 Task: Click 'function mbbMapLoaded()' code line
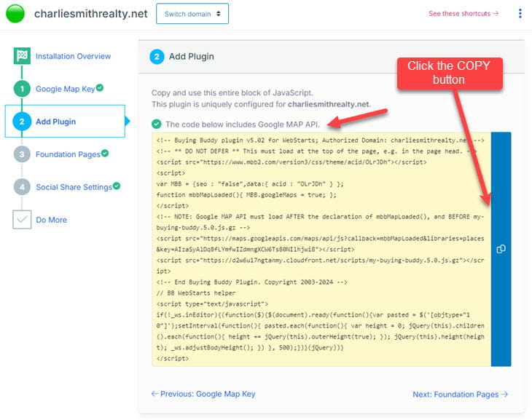click(246, 195)
